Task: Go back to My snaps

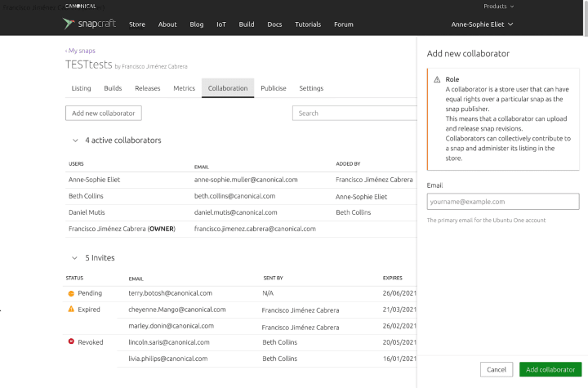Action: click(80, 51)
